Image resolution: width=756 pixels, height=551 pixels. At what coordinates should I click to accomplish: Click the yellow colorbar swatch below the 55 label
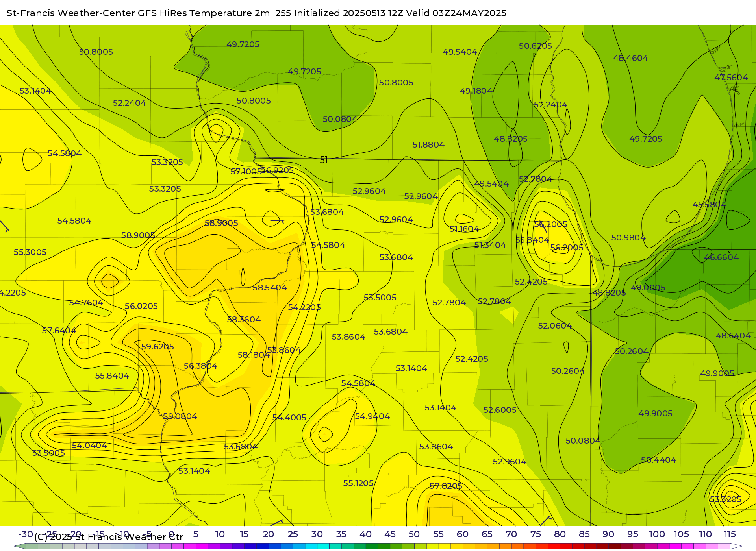(x=445, y=546)
